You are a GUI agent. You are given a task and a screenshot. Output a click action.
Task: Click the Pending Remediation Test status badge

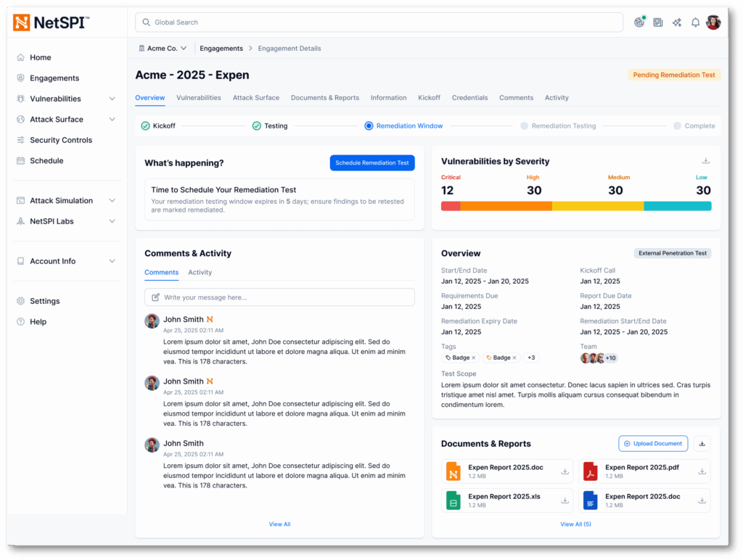click(x=674, y=75)
